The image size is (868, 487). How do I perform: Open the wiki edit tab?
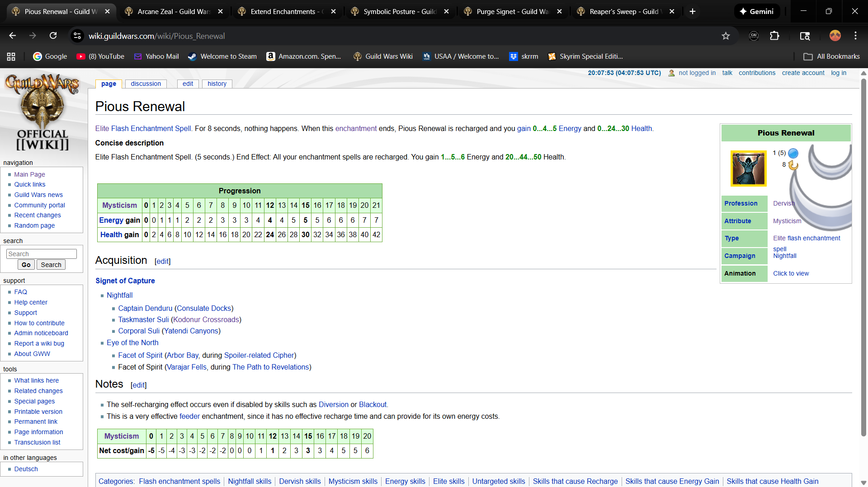click(x=188, y=84)
